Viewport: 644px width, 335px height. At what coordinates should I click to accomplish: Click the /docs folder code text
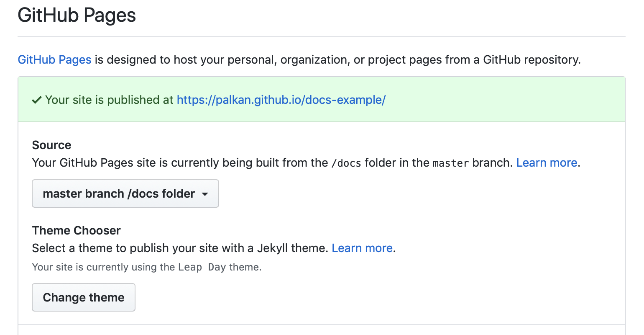point(346,163)
